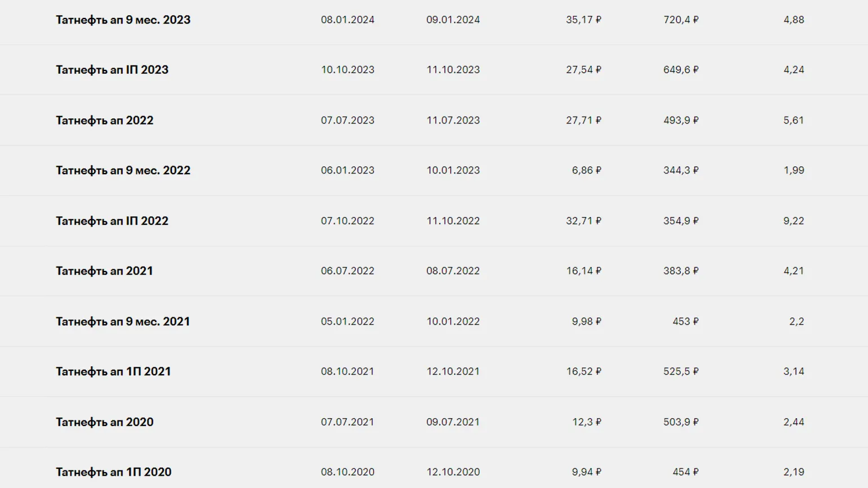Select the 07.07.2021 purchase date
Screen dimensions: 868x488
click(x=347, y=422)
